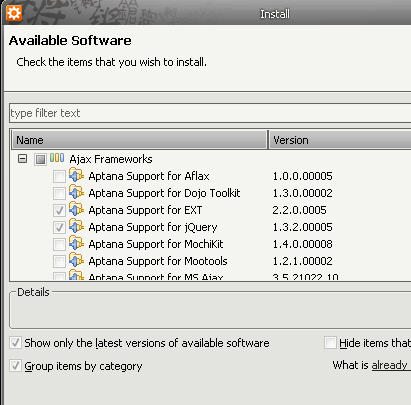
Task: Click the plugin icon beside Aptana Support for Aflax
Action: (76, 175)
